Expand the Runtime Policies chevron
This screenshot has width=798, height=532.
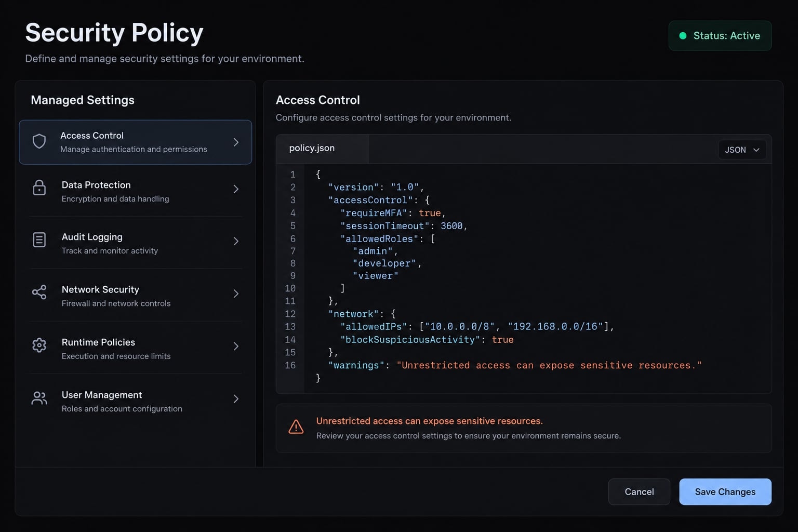point(236,346)
